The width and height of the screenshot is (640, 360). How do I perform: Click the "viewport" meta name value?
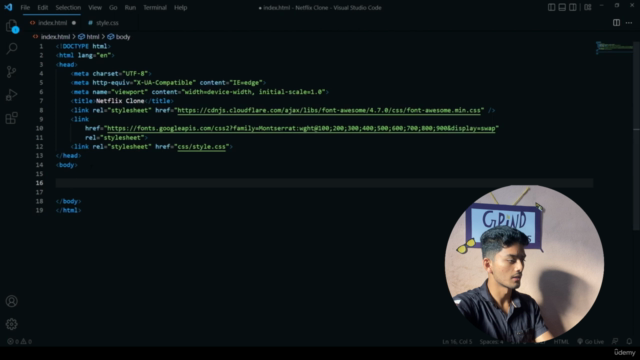pyautogui.click(x=129, y=92)
